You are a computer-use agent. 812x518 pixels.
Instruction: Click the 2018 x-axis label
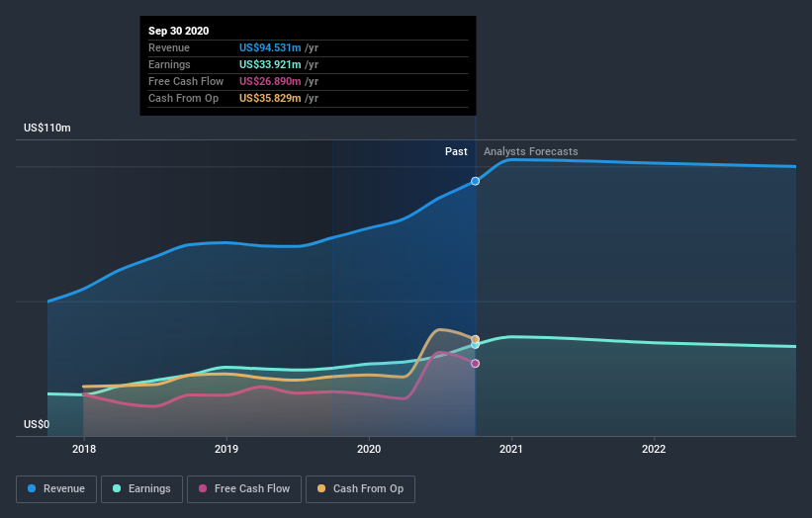[x=84, y=449]
